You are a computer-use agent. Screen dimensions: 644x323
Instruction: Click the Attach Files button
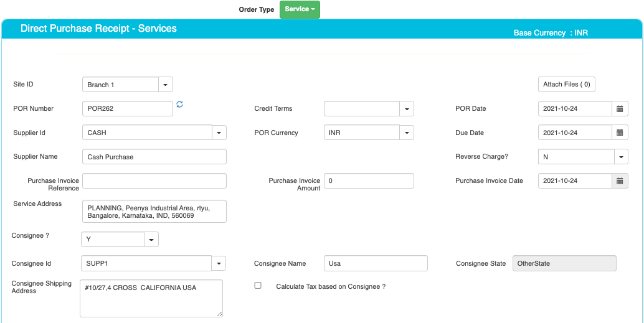coord(566,85)
